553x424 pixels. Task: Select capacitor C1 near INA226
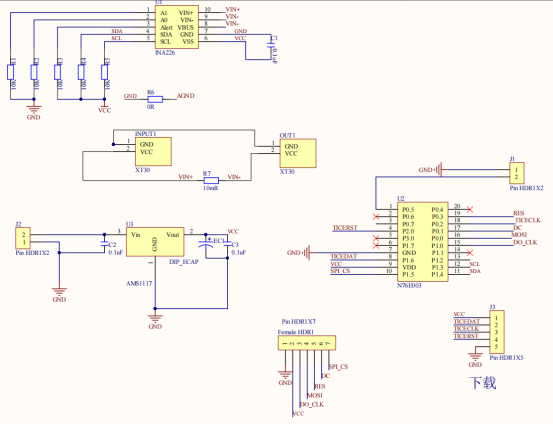[271, 46]
